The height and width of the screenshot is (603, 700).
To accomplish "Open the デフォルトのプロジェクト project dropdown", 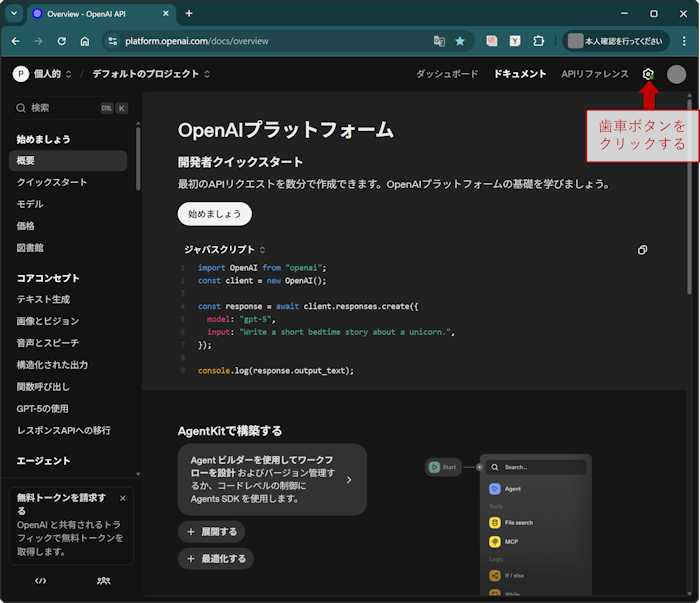I will point(151,74).
